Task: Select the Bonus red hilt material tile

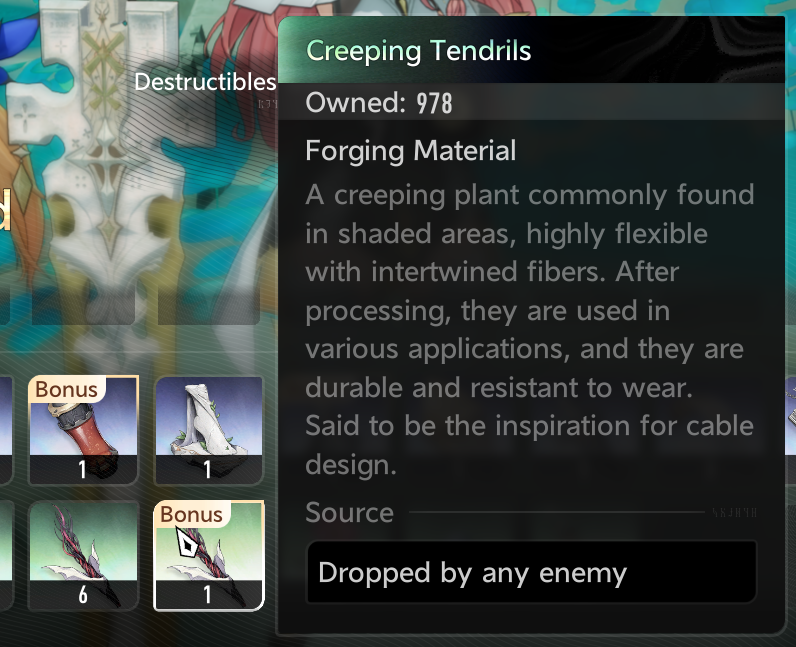Action: 83,430
